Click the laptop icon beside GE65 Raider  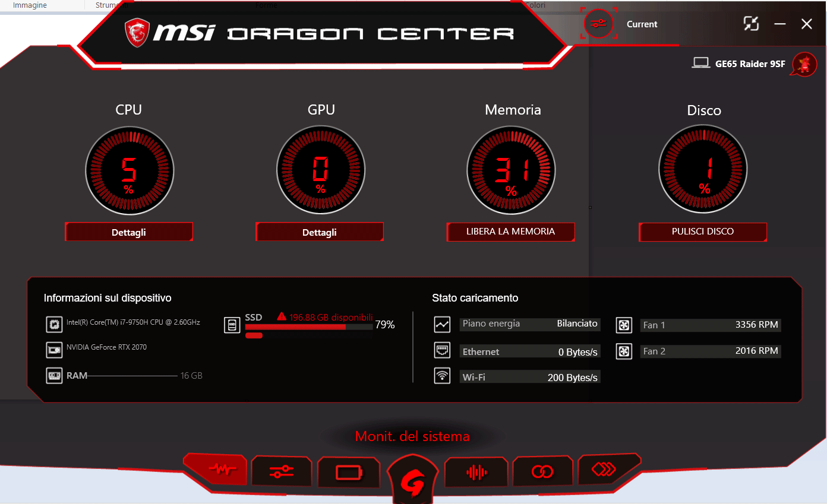click(x=701, y=62)
